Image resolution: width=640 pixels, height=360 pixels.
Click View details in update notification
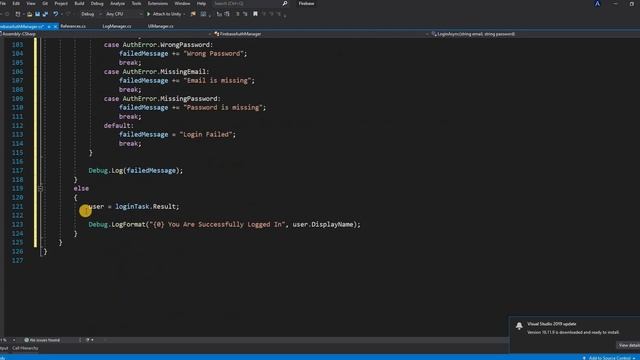[629, 345]
